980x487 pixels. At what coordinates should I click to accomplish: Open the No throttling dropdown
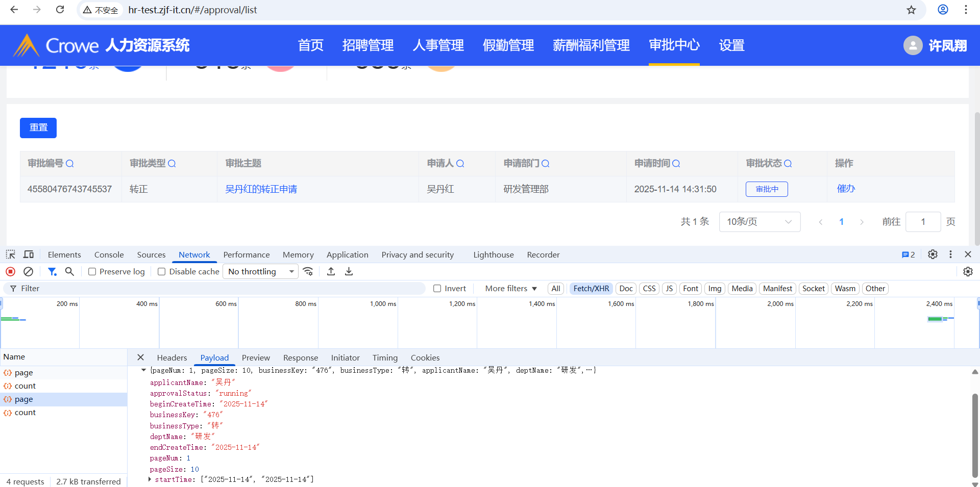(x=261, y=272)
